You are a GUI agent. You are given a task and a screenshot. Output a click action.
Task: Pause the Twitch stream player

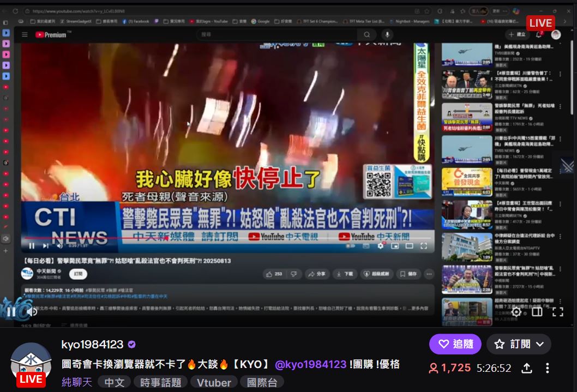click(x=11, y=312)
